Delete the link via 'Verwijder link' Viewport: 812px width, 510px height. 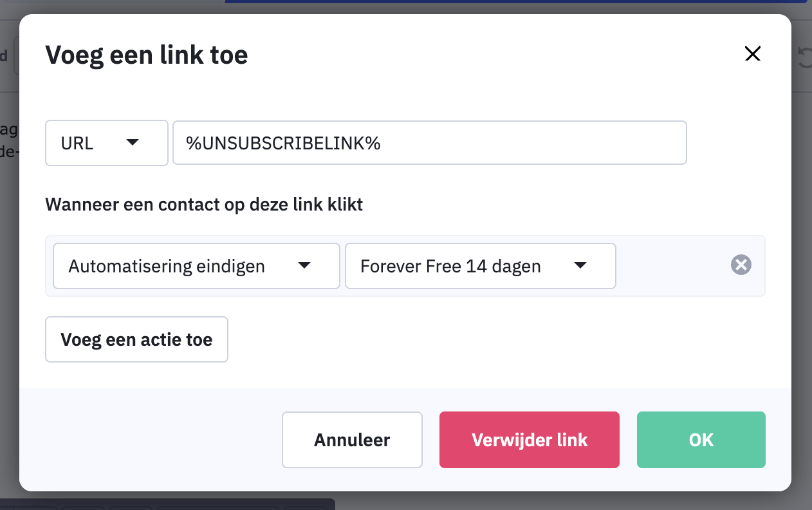529,440
